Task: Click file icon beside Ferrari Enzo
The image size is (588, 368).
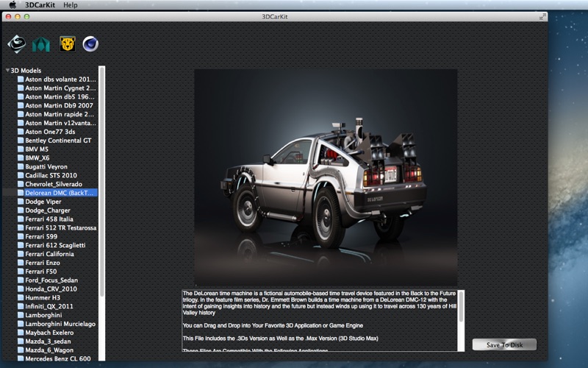Action: point(21,263)
